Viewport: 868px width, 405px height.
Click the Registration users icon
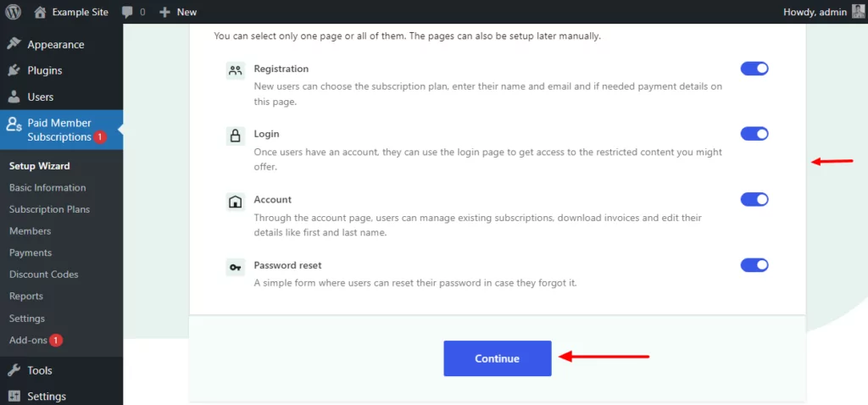235,70
